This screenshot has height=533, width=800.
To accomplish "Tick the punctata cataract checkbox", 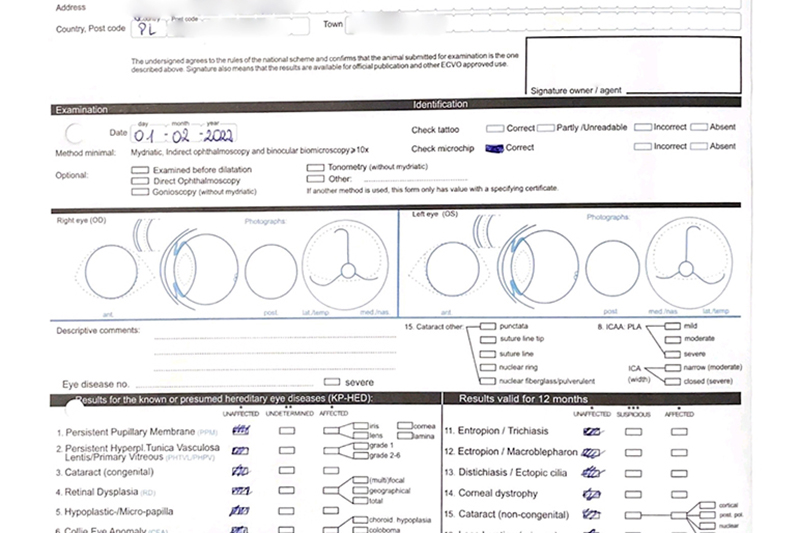I will [488, 326].
